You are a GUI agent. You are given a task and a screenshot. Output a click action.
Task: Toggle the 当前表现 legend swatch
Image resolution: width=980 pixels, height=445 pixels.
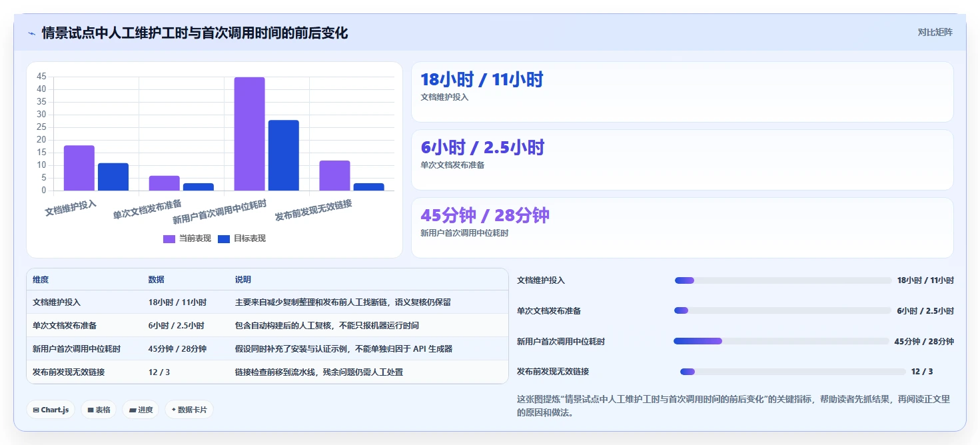(169, 238)
